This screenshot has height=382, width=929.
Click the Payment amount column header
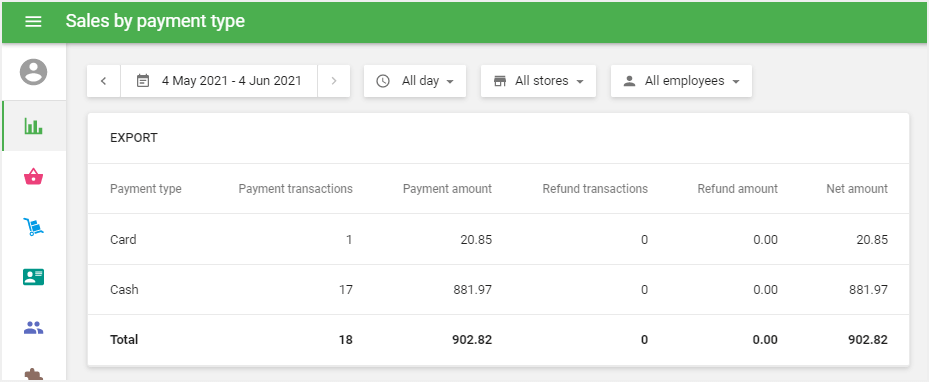(447, 189)
